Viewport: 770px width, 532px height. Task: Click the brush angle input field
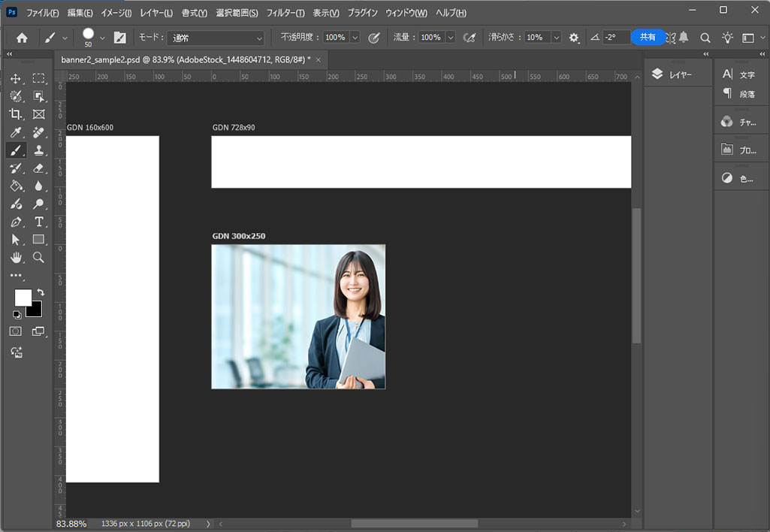coord(614,38)
